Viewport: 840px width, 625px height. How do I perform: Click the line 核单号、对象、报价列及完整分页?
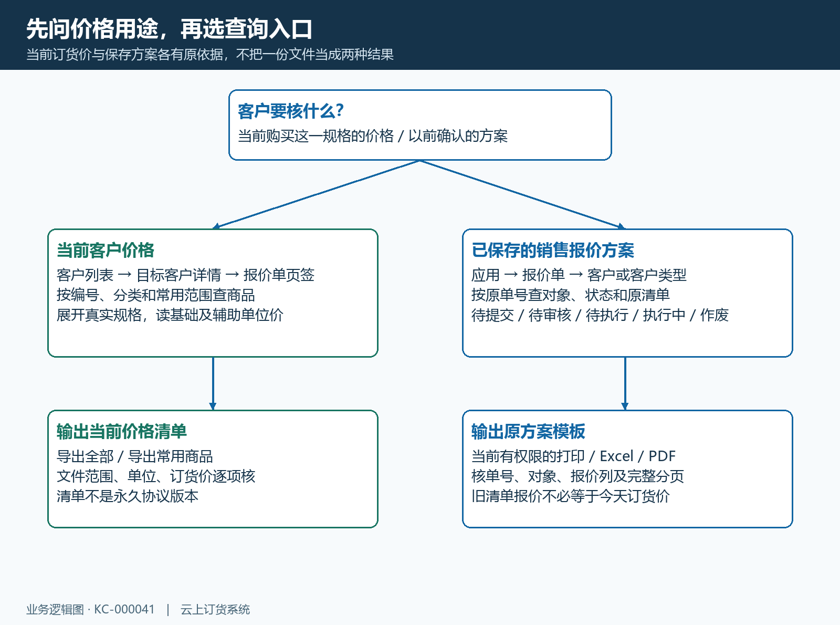pos(577,476)
